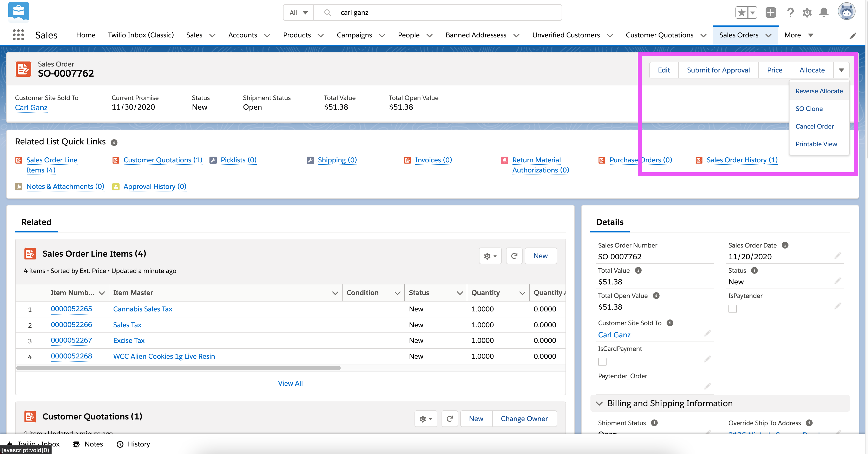The image size is (868, 454).
Task: Click Submit for Approval button
Action: [718, 70]
